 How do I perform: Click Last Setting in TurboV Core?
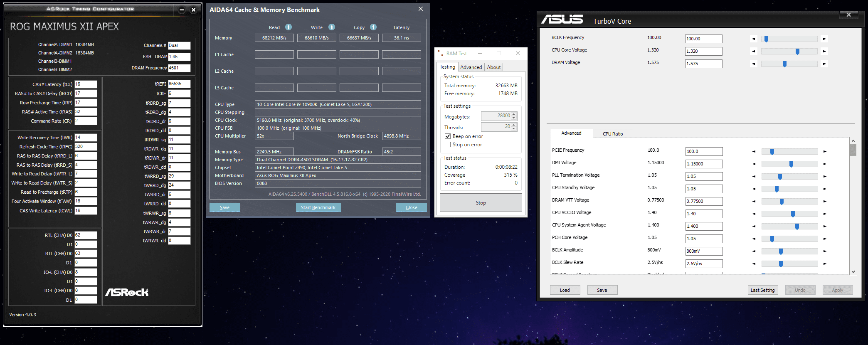point(762,290)
